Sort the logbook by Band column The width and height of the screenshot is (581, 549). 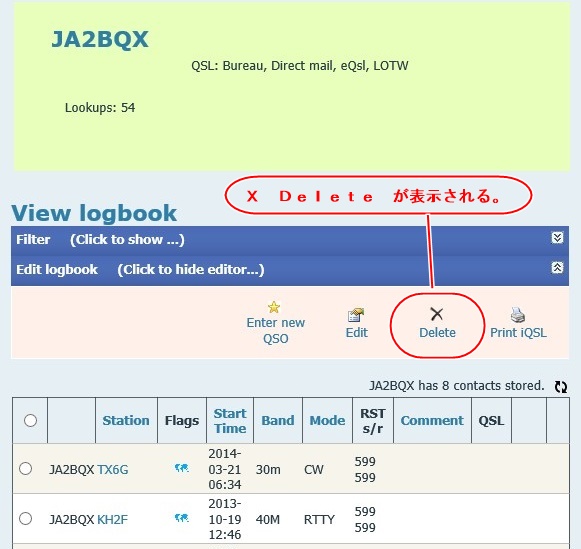278,420
